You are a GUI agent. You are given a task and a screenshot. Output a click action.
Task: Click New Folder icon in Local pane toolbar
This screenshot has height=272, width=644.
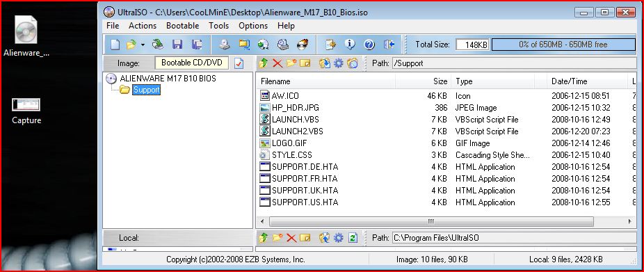[277, 237]
